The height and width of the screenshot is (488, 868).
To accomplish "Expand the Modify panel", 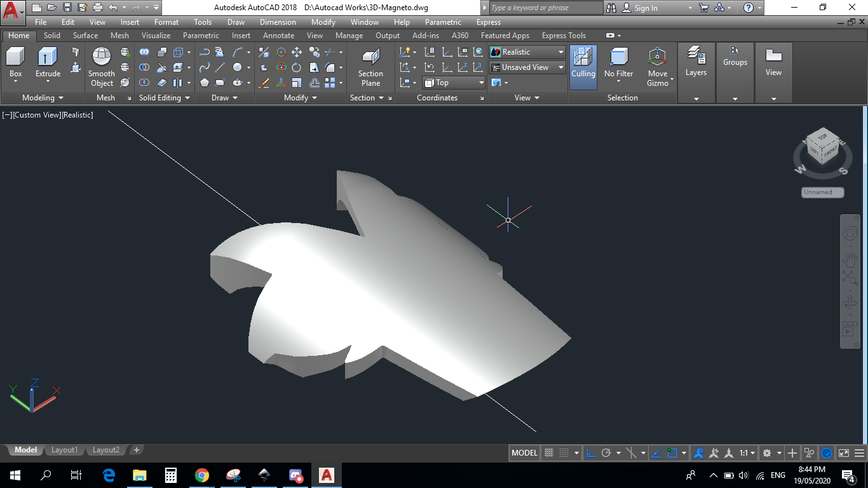I will coord(301,98).
